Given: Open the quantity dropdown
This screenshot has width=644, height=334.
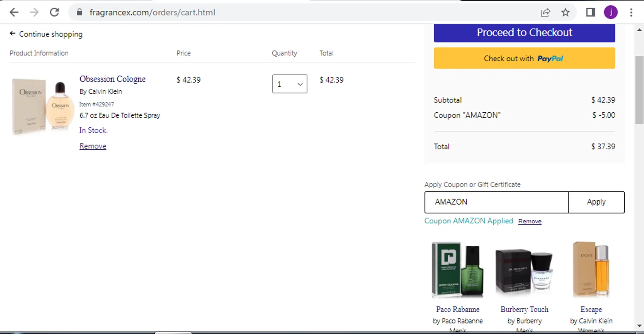Looking at the screenshot, I should 290,84.
